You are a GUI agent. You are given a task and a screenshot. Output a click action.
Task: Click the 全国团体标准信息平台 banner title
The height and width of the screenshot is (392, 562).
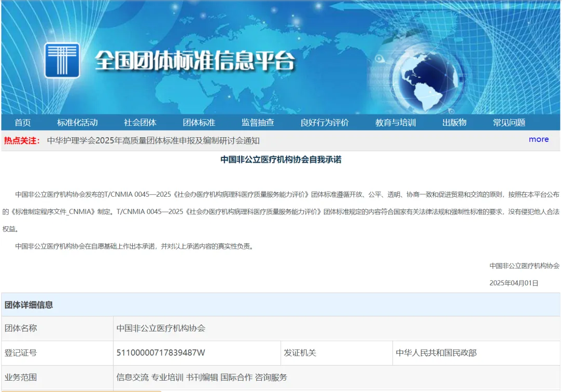coord(195,61)
